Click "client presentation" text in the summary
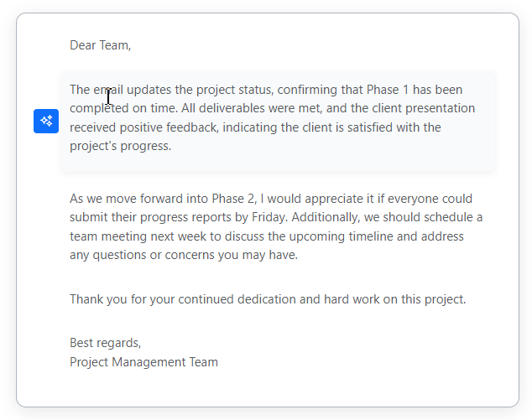The height and width of the screenshot is (420, 532). click(x=424, y=108)
